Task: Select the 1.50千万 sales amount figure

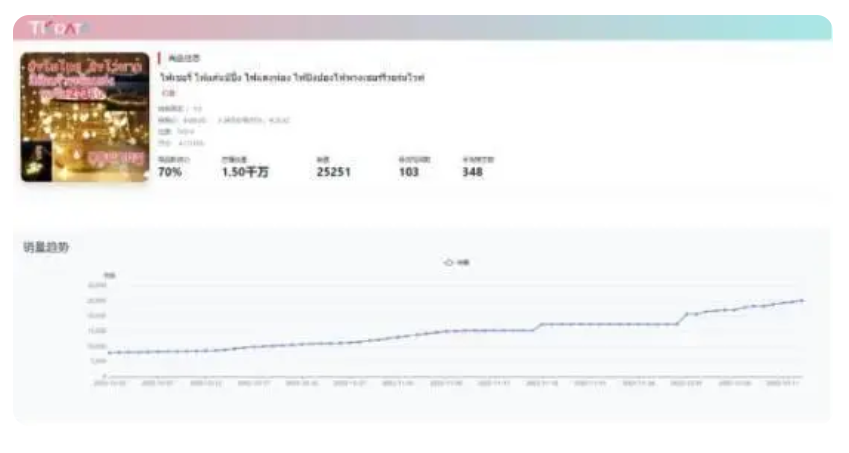Action: [245, 172]
